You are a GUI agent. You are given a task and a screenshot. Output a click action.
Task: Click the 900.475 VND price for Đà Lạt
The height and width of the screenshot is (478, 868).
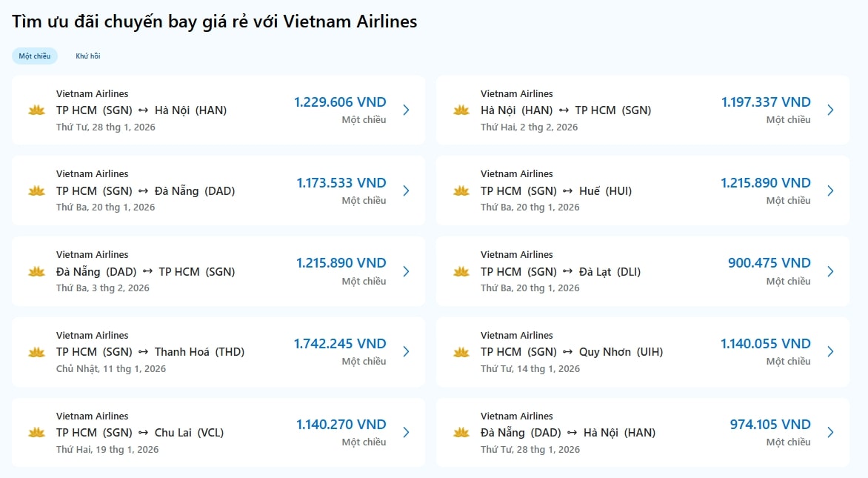[767, 262]
